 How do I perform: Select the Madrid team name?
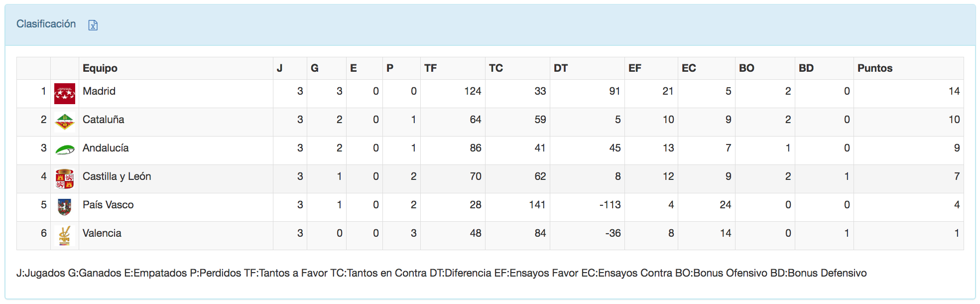[99, 91]
